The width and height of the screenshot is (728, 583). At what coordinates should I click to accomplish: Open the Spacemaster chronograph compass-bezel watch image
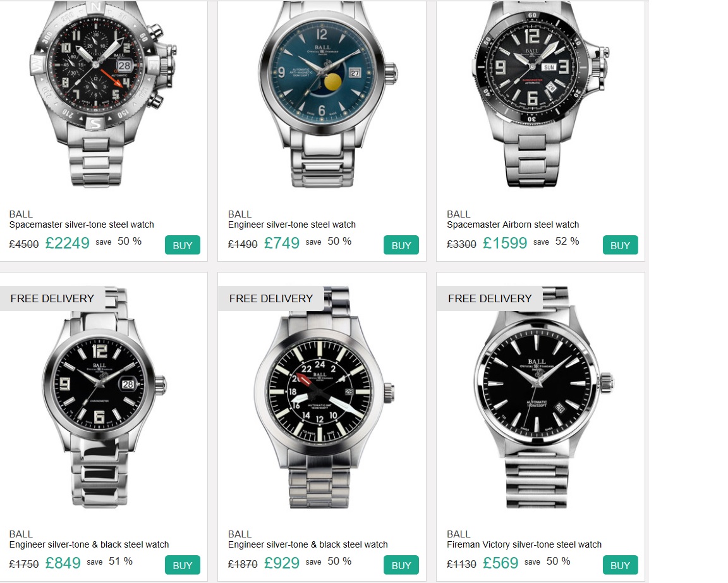[103, 93]
